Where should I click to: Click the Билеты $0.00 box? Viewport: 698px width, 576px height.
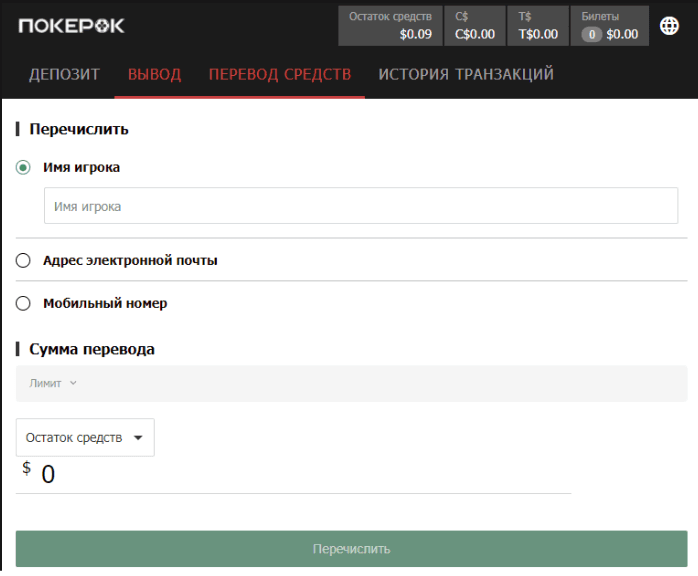pos(610,26)
